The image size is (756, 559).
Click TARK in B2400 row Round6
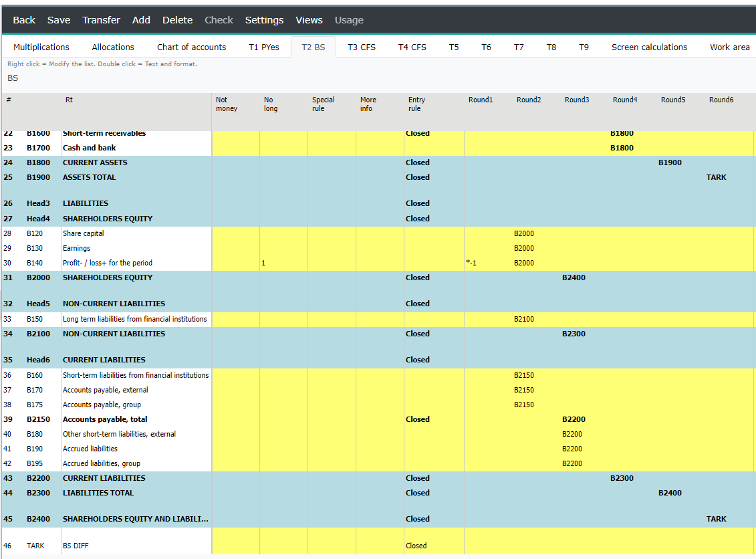(717, 519)
